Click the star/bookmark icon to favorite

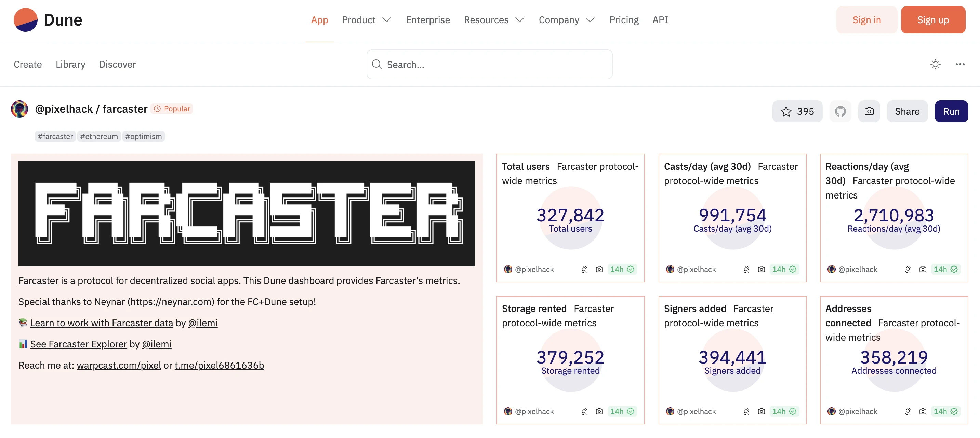click(786, 111)
